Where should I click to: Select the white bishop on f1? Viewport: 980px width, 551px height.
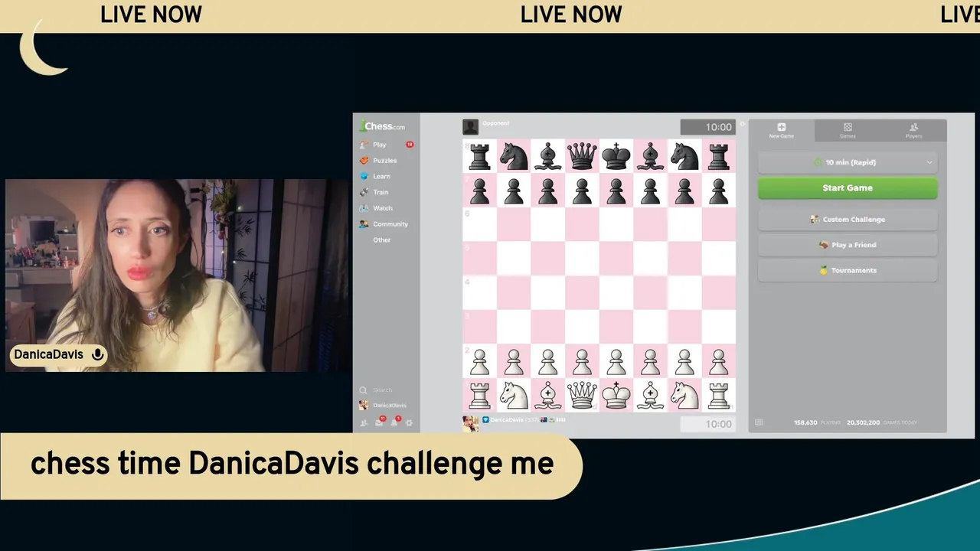[x=650, y=395]
